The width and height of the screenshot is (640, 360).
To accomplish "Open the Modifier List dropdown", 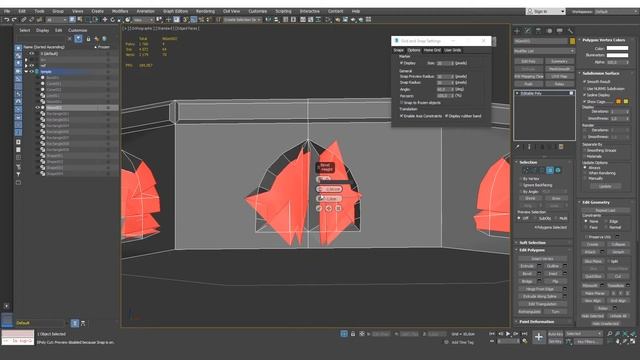I will coord(544,51).
